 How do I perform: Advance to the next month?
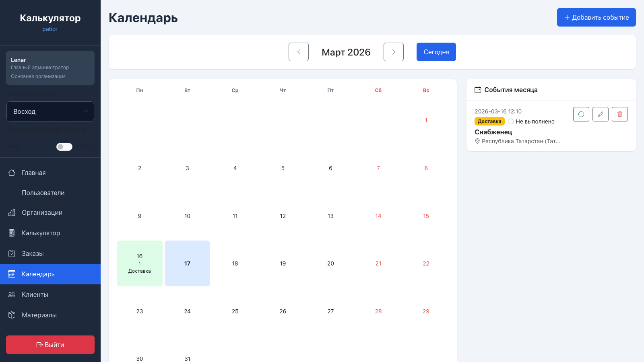tap(393, 52)
